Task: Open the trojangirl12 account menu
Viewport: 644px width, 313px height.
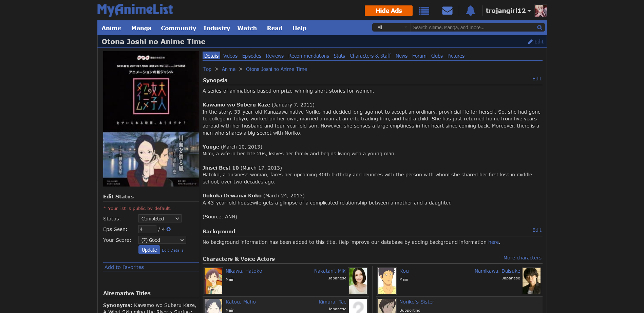Action: coord(508,11)
